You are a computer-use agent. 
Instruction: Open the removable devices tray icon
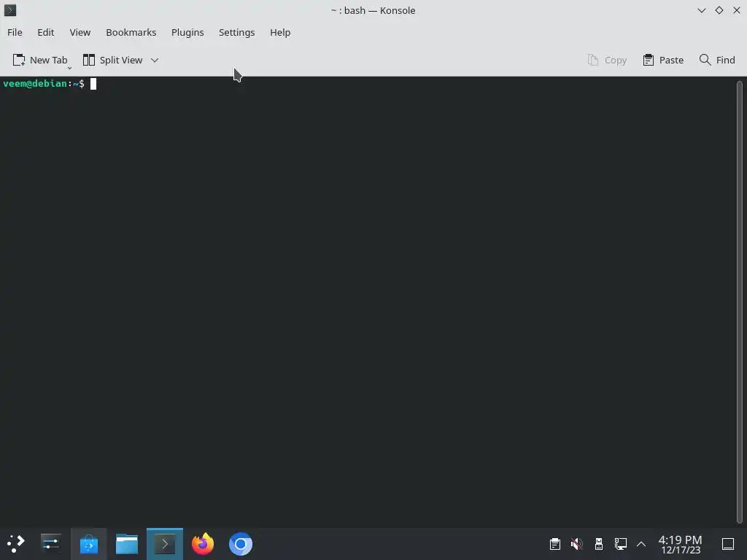[x=599, y=544]
